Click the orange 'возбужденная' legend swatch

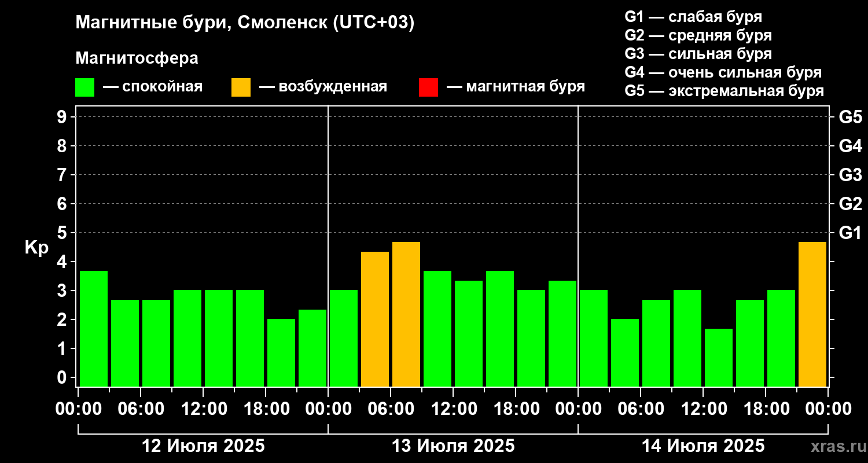241,87
